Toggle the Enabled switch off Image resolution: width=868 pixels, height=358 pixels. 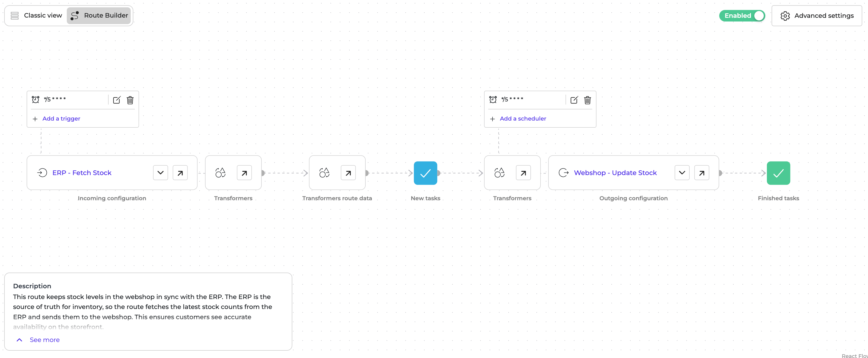click(x=742, y=15)
